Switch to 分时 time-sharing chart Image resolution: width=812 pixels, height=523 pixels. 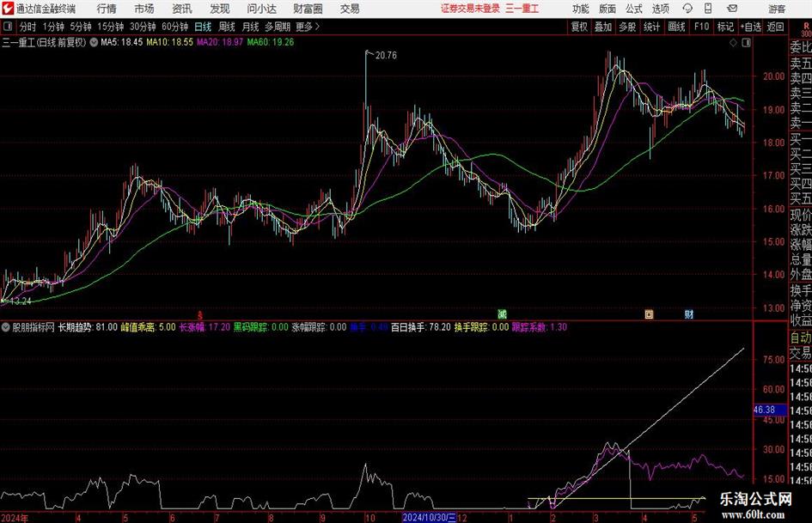(28, 27)
